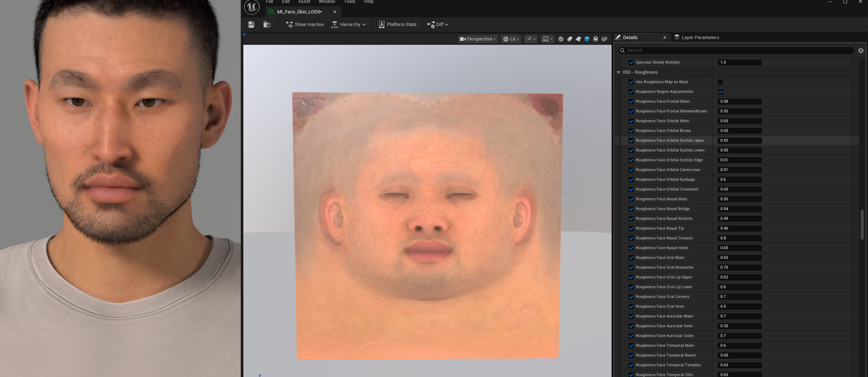Click the face texture preview in viewport
Viewport: 868px width, 377px height.
428,226
